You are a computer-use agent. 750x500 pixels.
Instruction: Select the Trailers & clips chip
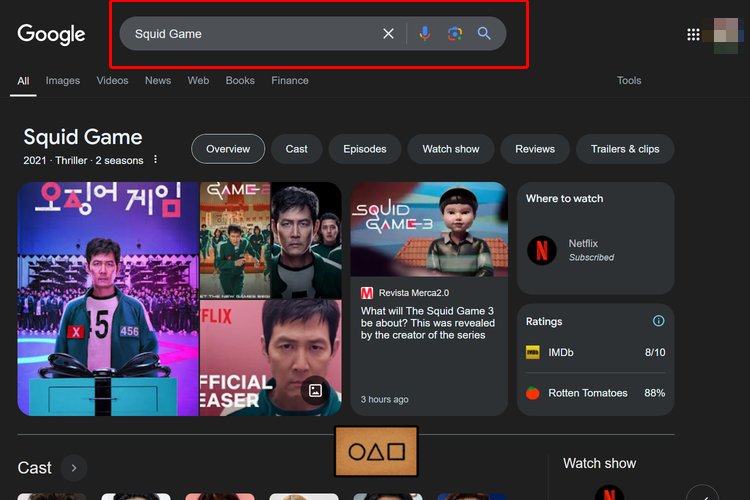pyautogui.click(x=625, y=149)
